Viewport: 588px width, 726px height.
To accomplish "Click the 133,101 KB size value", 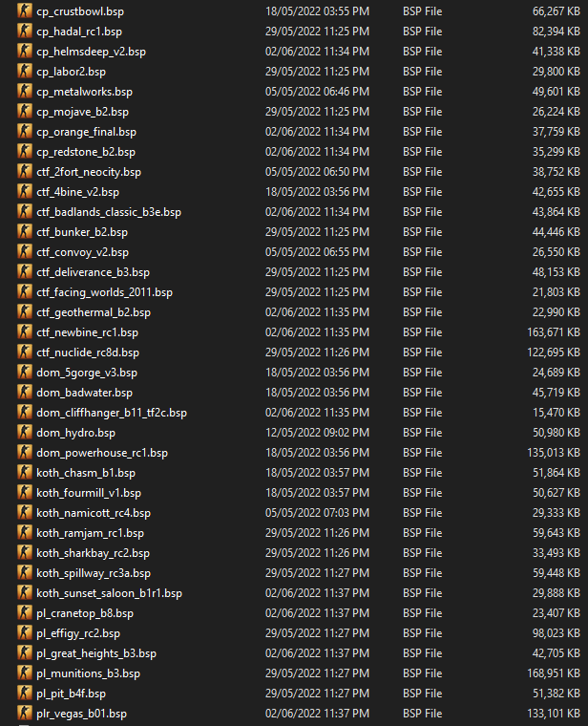I will click(554, 714).
